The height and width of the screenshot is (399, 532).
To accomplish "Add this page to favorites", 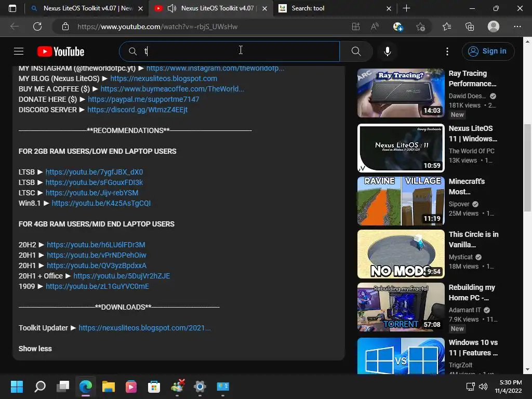I will [x=420, y=26].
